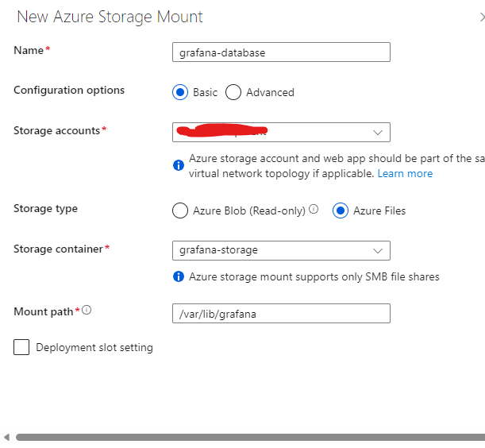Click the Name field containing grafana-database

(x=281, y=52)
